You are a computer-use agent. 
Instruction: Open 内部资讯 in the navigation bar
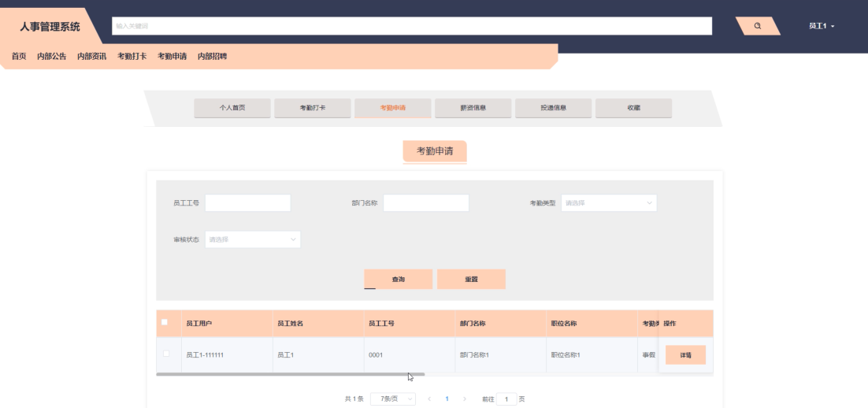tap(92, 56)
